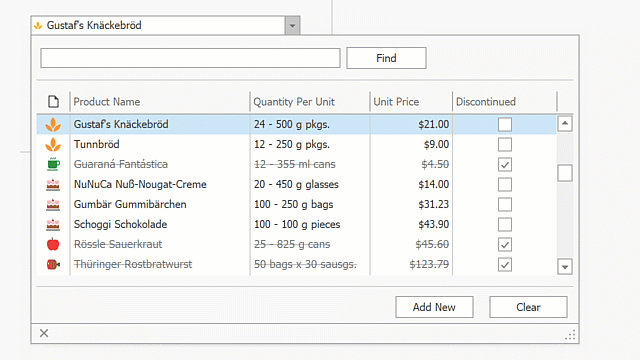Click the 20 - 450 g glasses cell
640x360 pixels.
click(310, 184)
